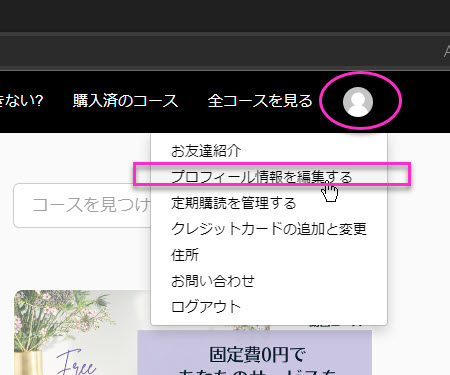The width and height of the screenshot is (450, 375).
Task: Open 定期購読を管理する menu option
Action: click(x=233, y=203)
